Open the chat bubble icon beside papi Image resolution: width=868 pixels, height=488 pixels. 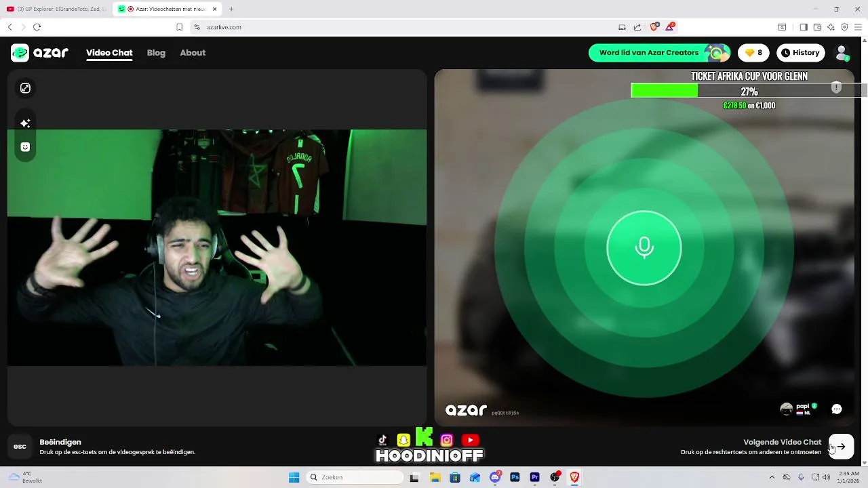tap(837, 409)
